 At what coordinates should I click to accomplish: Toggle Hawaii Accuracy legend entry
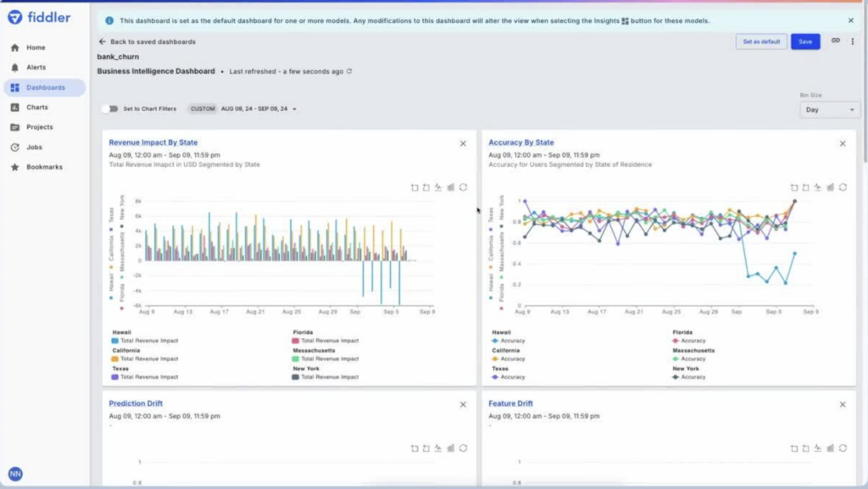tap(509, 341)
